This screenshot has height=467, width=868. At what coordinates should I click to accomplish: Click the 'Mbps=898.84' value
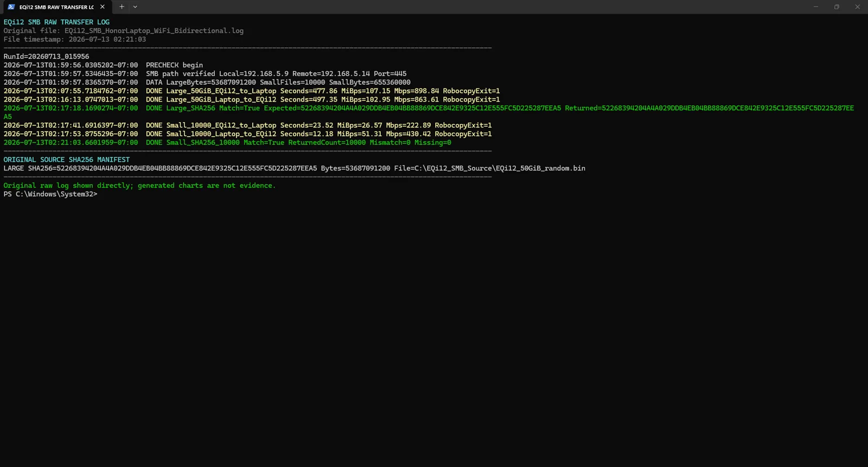click(416, 91)
